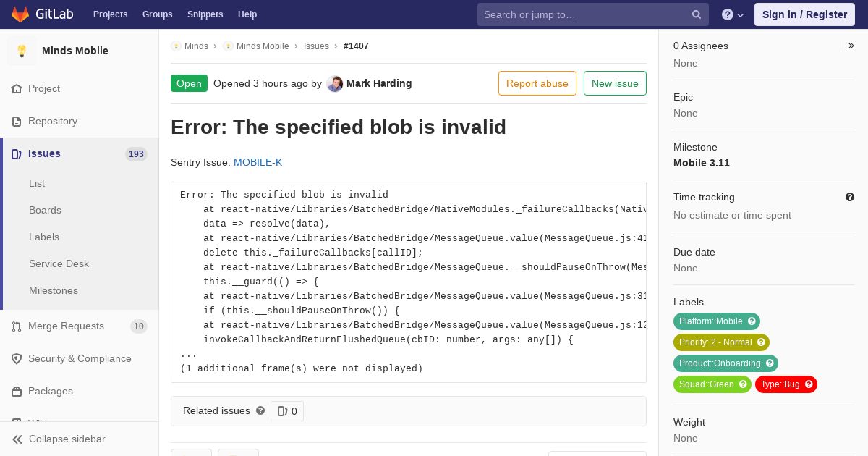Open the Snippets top menu

tap(205, 14)
